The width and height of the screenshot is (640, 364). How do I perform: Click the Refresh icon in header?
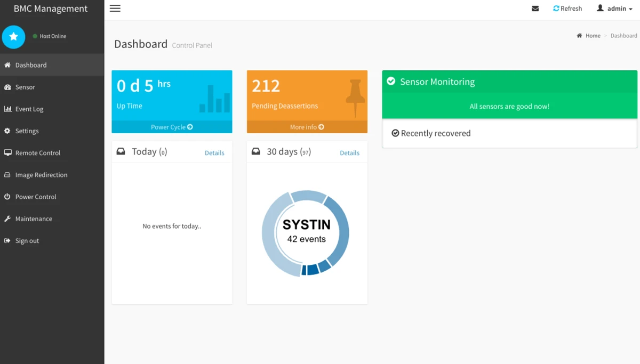(x=556, y=9)
